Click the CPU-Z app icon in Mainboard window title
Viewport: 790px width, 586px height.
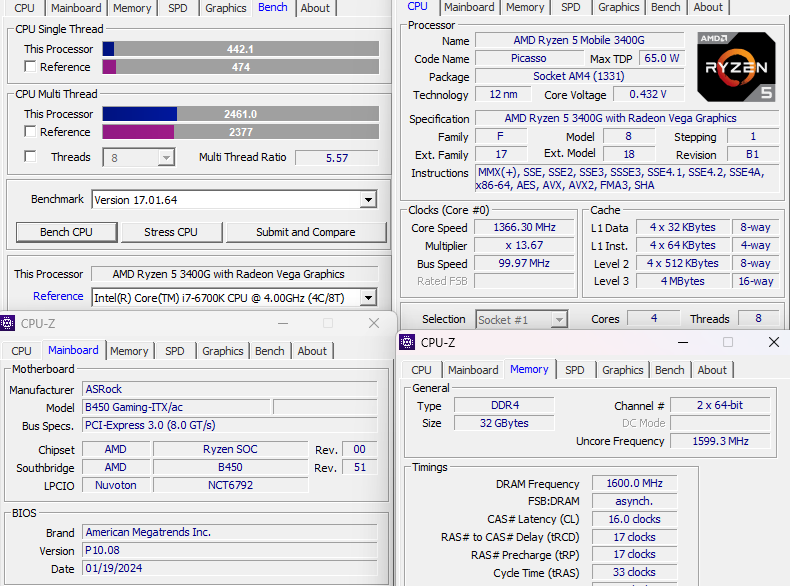point(7,323)
